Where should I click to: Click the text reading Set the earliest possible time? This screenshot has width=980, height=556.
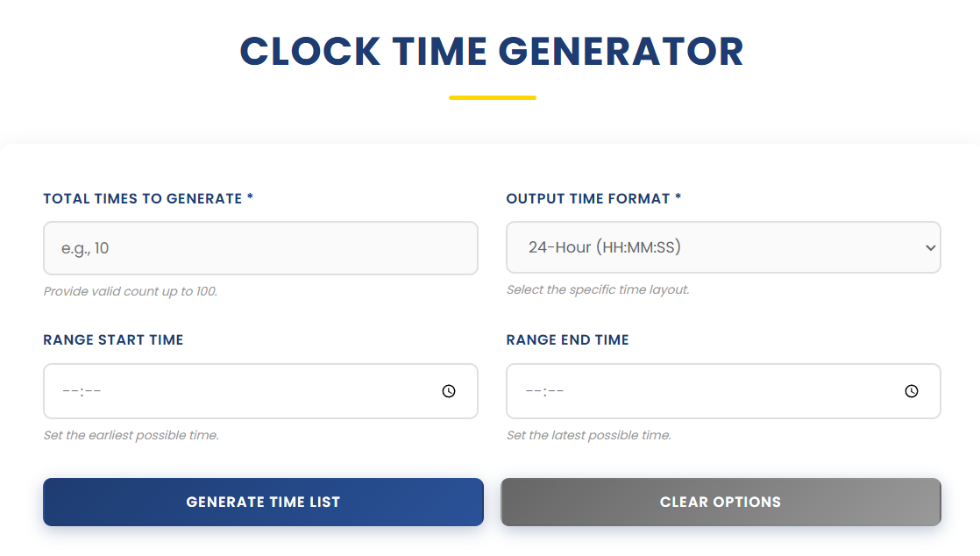point(129,434)
